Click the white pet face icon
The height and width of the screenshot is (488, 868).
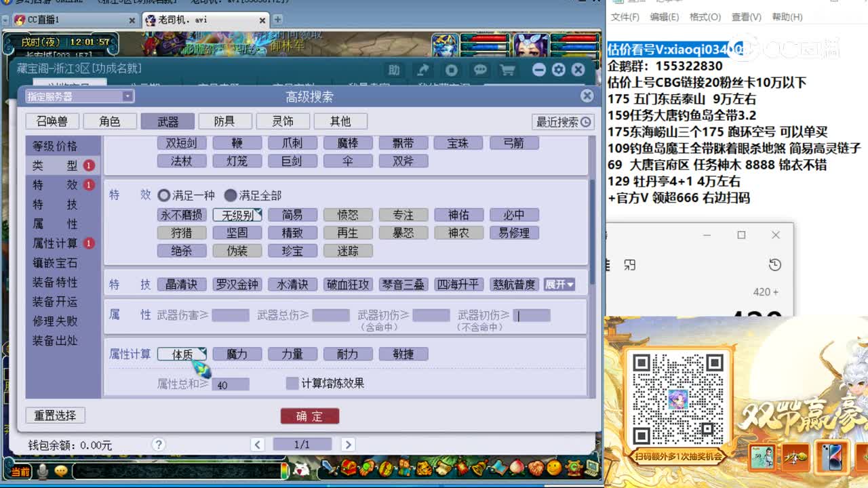click(x=301, y=469)
